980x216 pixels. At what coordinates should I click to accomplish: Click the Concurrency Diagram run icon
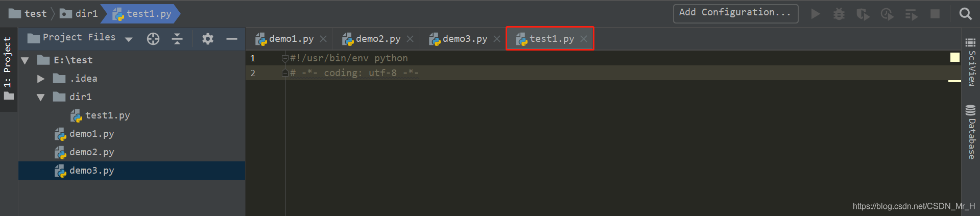[x=911, y=14]
